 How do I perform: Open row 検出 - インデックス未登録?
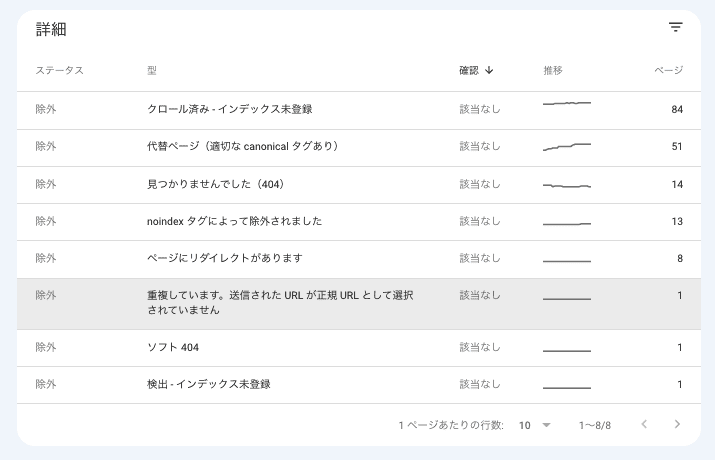[x=359, y=385]
